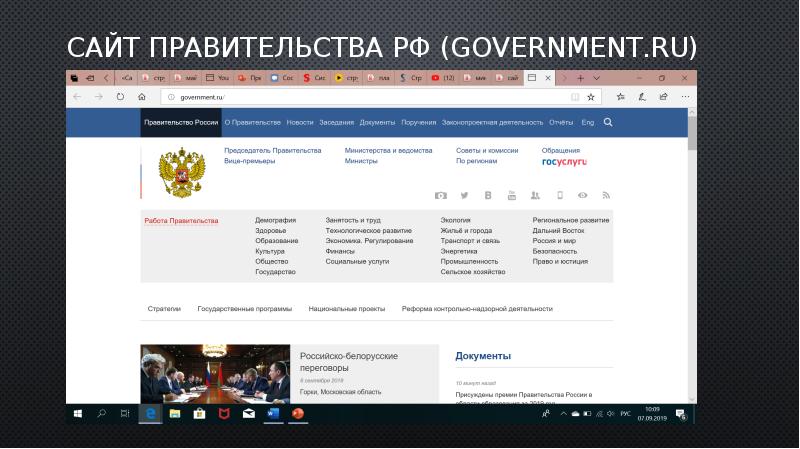Open the mobile version phone icon
Viewport: 800px width, 449px height.
click(x=560, y=195)
